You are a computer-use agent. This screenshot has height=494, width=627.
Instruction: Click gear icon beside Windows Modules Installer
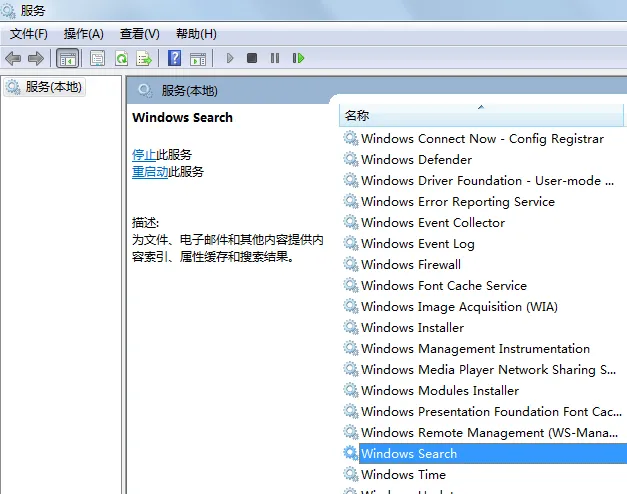click(x=351, y=390)
